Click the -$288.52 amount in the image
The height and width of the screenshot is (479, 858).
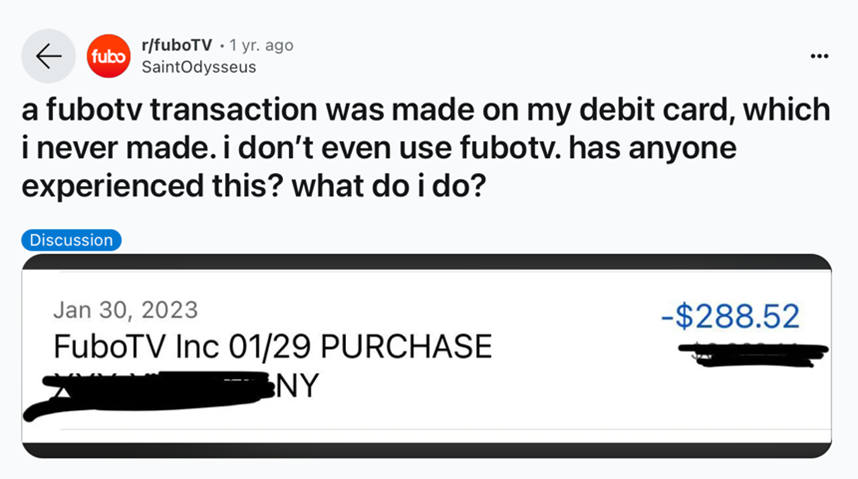click(730, 316)
